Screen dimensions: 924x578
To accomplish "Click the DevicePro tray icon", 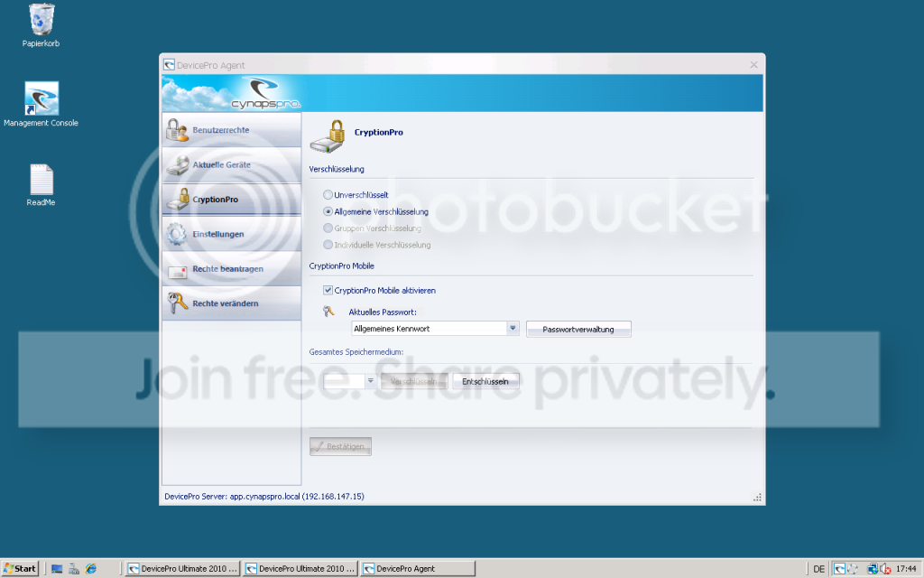I will (x=839, y=569).
